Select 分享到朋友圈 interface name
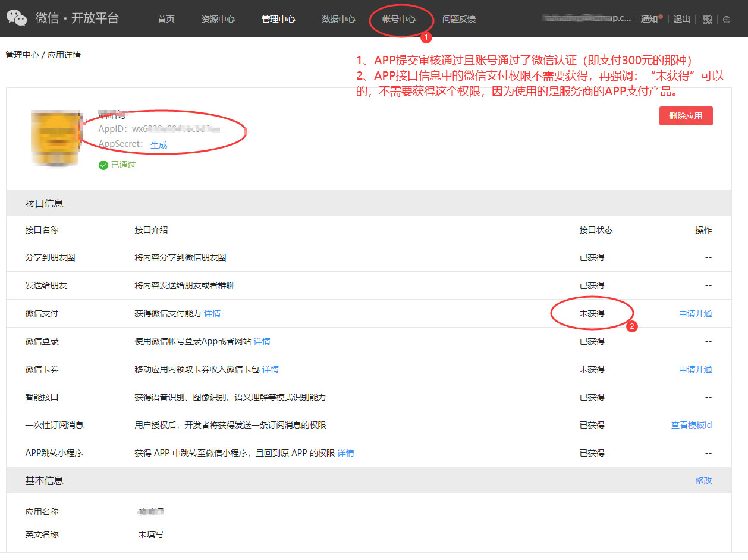Viewport: 748px width, 560px height. pyautogui.click(x=51, y=257)
